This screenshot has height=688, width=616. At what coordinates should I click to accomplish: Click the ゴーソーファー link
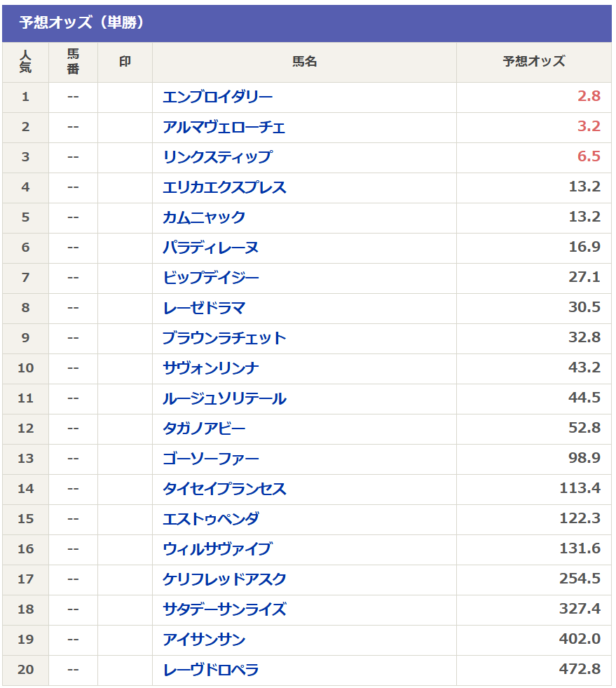[210, 459]
